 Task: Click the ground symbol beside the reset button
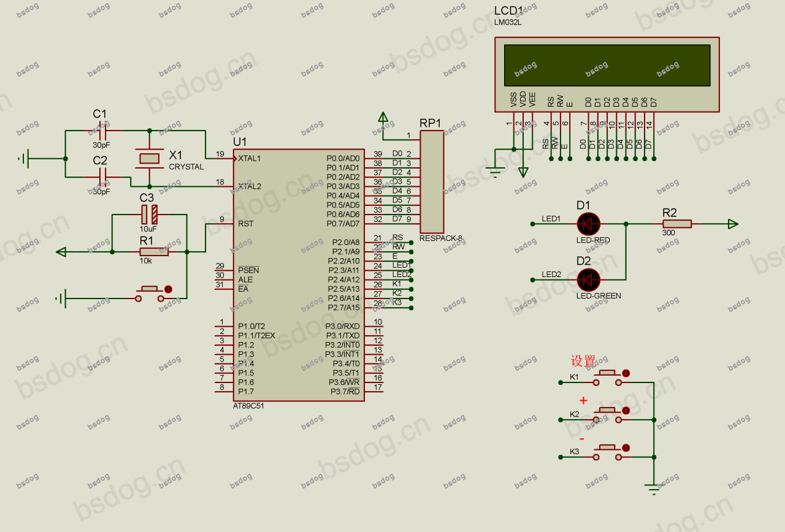[60, 298]
